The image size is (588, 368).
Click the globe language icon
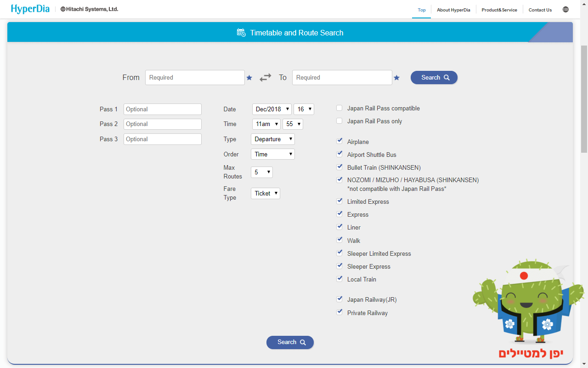click(565, 10)
